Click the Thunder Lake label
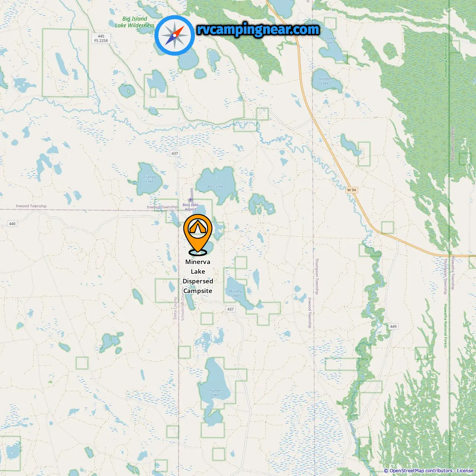The width and height of the screenshot is (476, 476). (215, 393)
